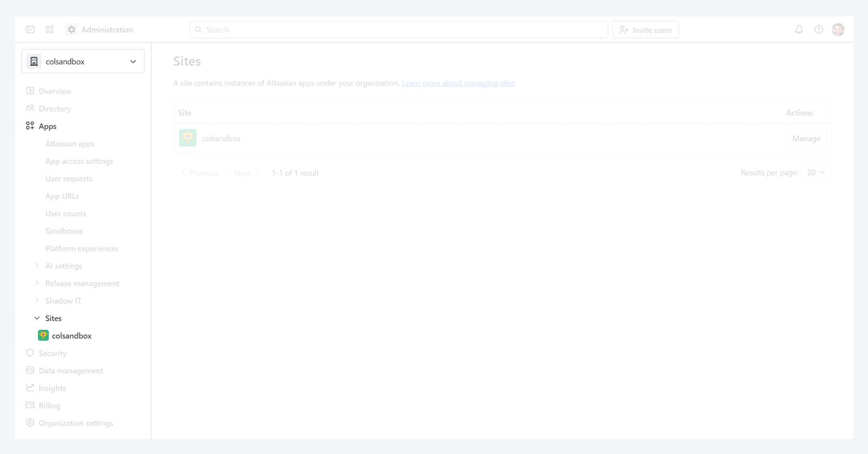Open Organization settings

76,423
